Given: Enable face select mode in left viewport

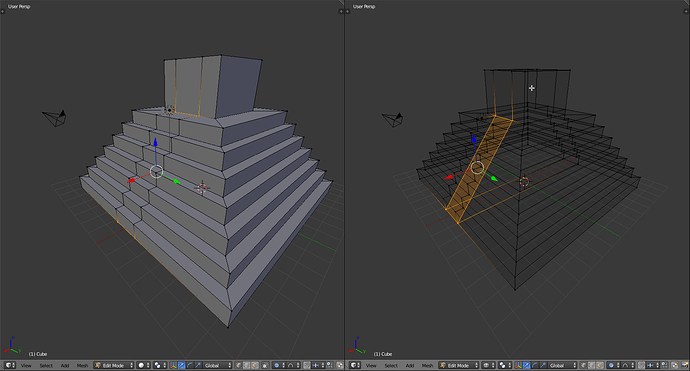Looking at the screenshot, I should pos(254,365).
